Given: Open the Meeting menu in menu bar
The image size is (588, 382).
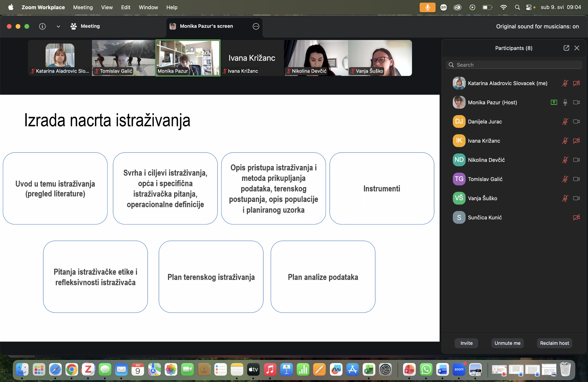Looking at the screenshot, I should coord(83,8).
